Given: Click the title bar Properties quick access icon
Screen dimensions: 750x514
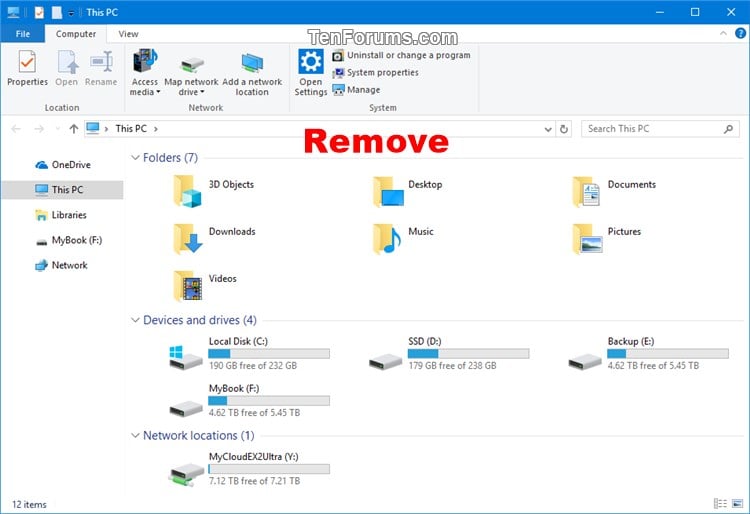Looking at the screenshot, I should pos(39,12).
